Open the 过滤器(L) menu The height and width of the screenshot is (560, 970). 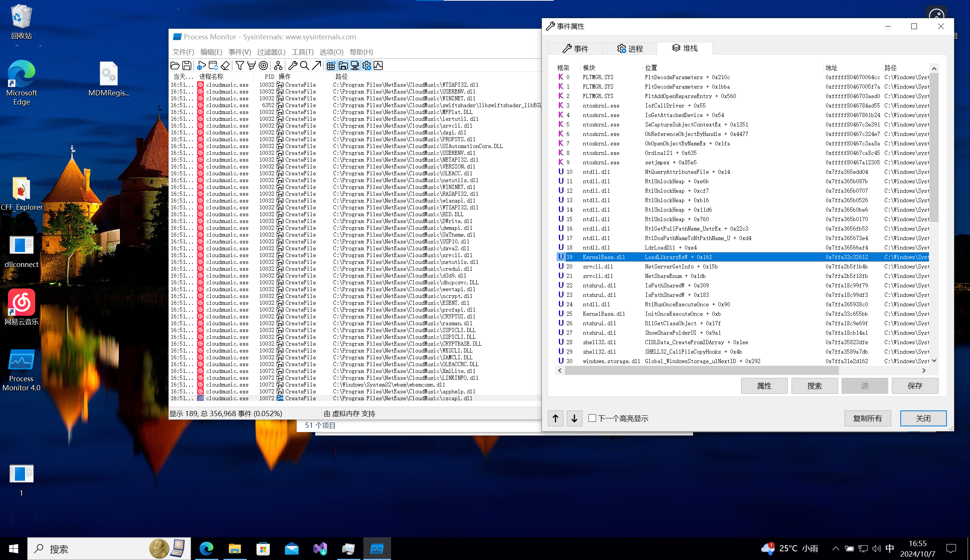[x=271, y=52]
